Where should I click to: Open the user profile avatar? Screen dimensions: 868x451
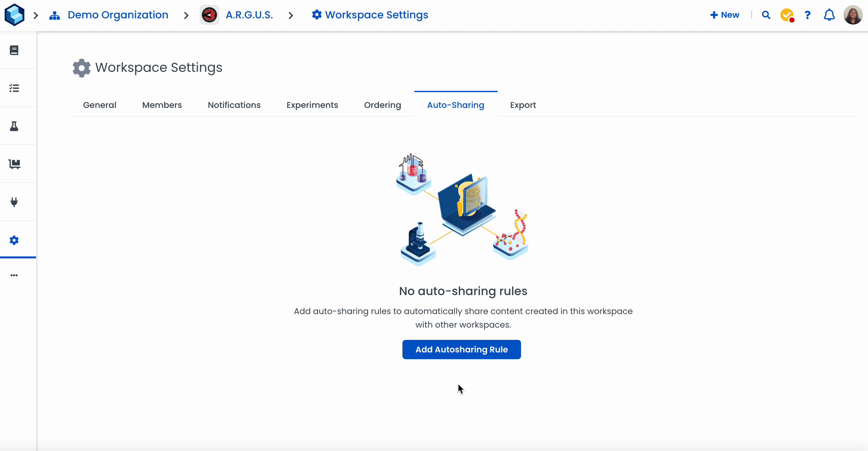(853, 15)
